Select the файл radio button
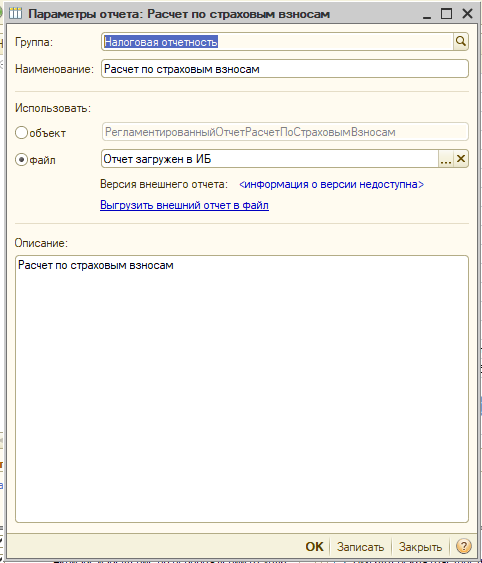 (x=22, y=159)
